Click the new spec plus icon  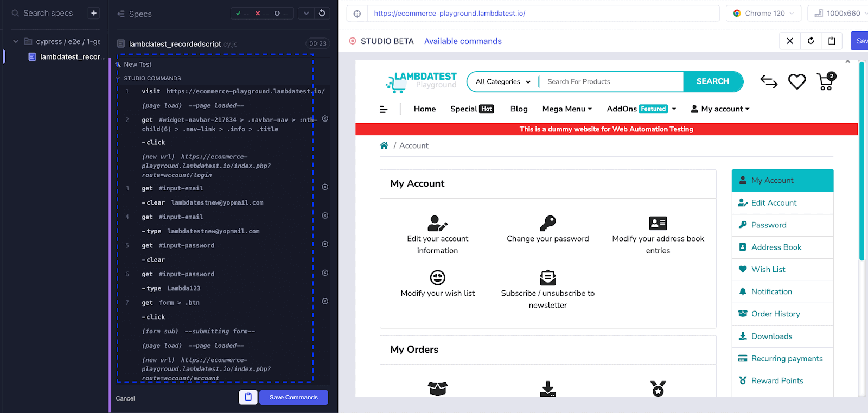94,13
